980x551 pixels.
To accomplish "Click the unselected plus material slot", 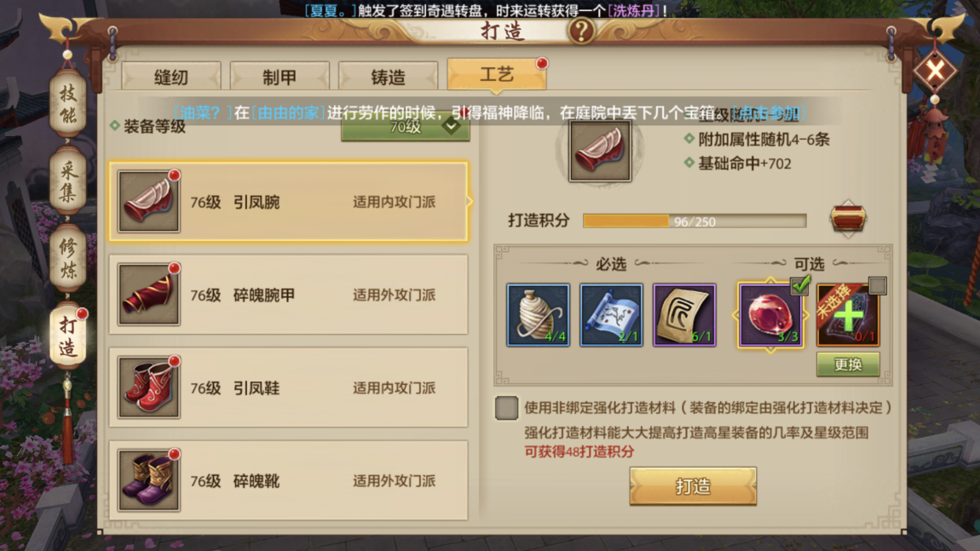I will click(x=848, y=315).
